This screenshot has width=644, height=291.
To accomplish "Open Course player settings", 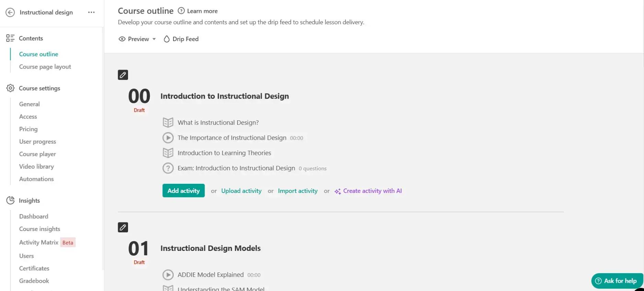I will 37,154.
